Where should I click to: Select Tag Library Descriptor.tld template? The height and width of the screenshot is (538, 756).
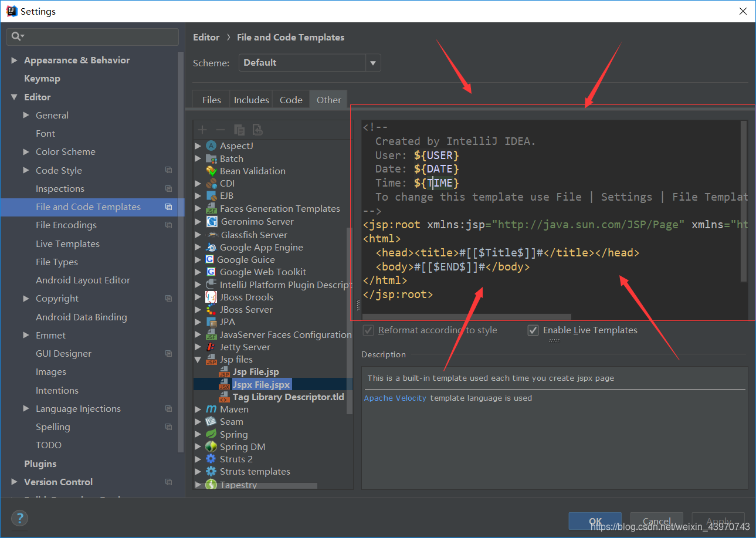288,397
